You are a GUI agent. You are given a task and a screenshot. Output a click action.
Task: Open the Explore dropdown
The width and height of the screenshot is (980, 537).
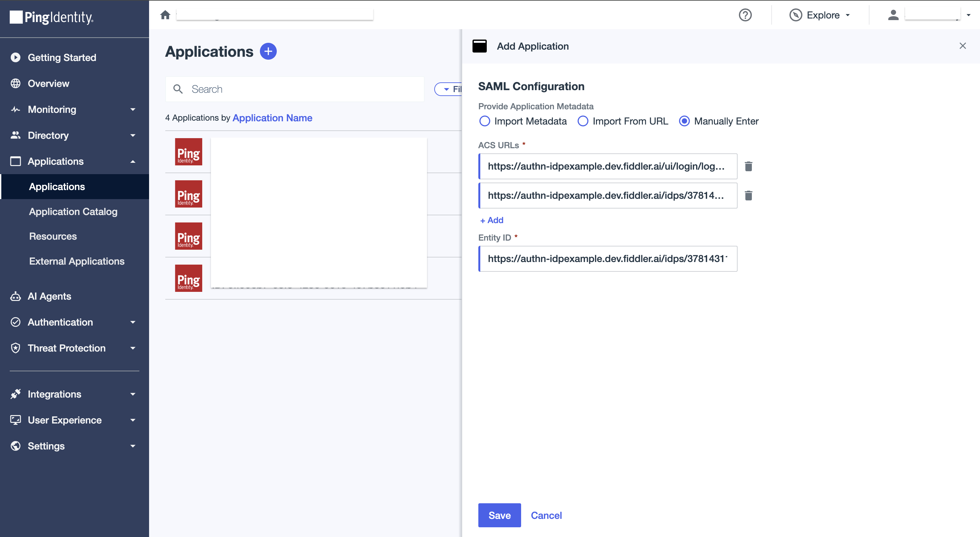pos(820,15)
